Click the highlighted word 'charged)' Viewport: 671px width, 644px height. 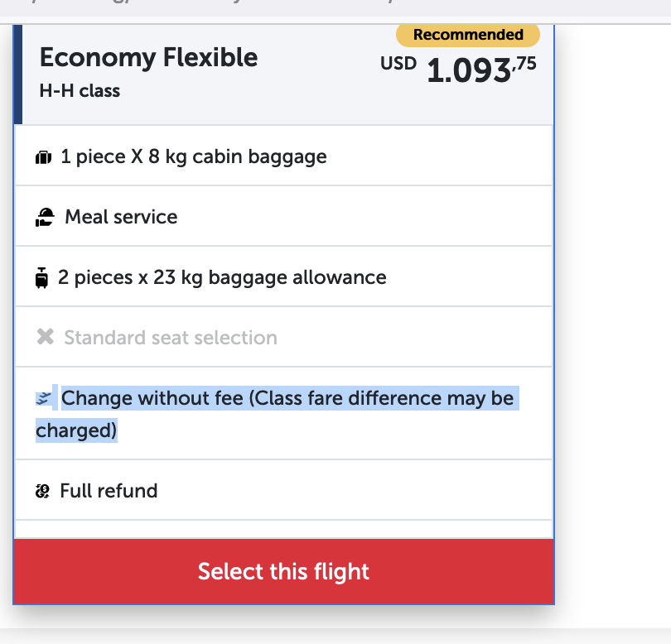76,430
